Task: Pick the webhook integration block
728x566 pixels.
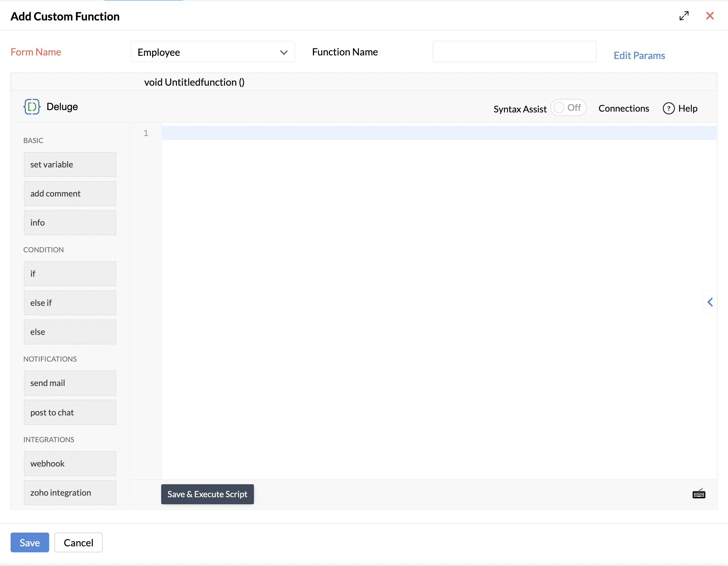Action: [x=70, y=464]
